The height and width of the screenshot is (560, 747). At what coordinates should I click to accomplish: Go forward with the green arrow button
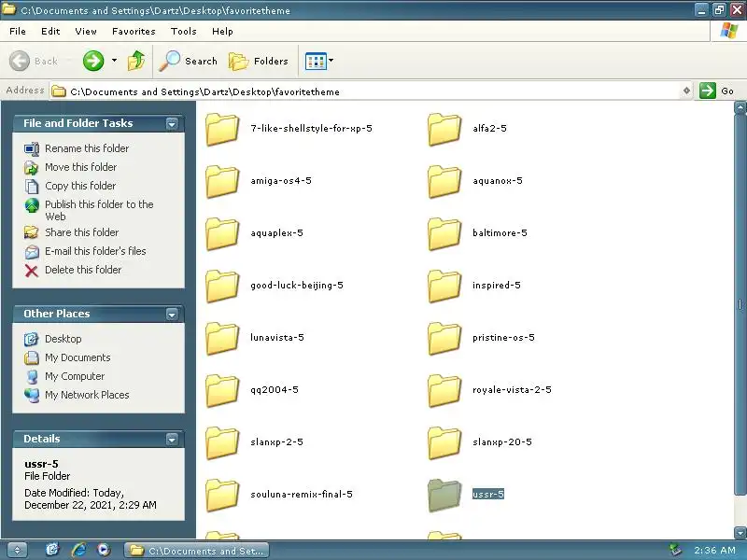[x=93, y=61]
